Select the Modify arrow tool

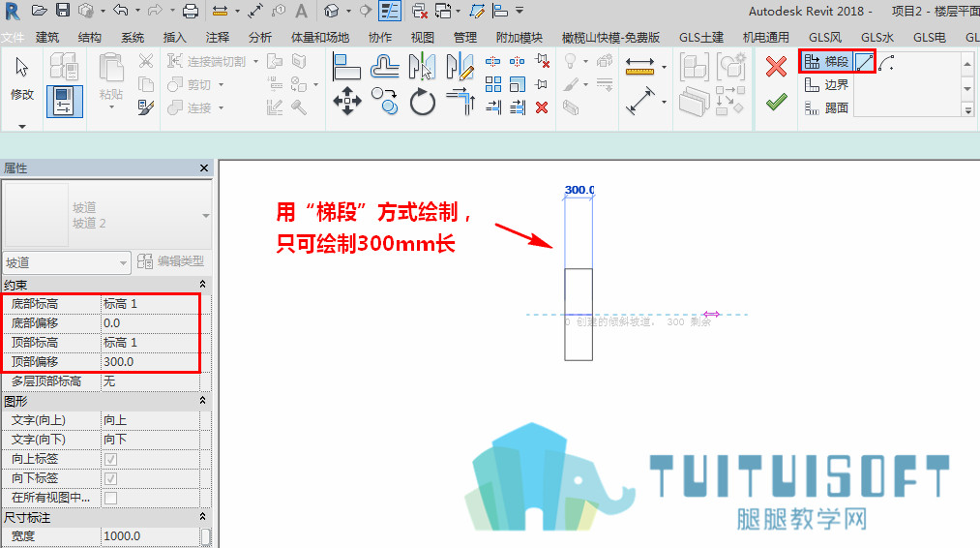[x=22, y=67]
